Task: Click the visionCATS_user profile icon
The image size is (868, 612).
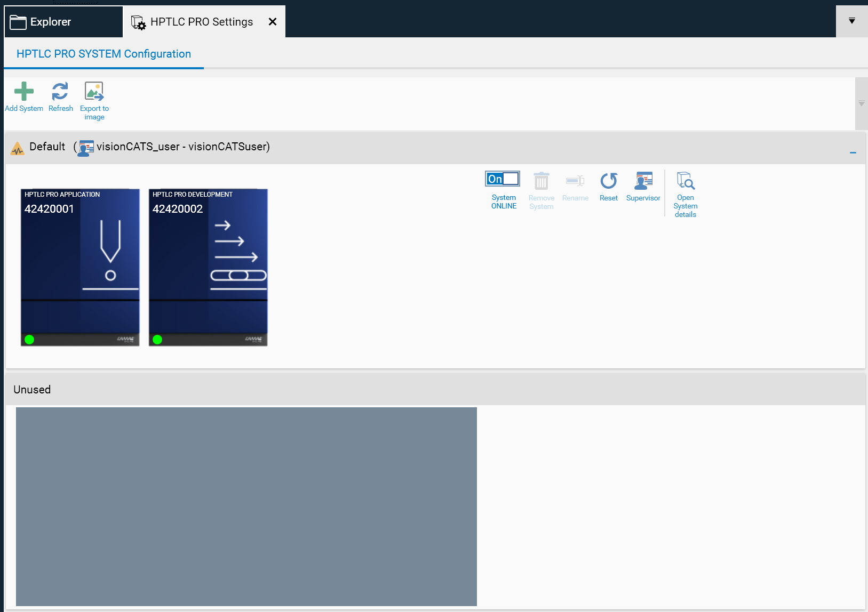Action: (86, 148)
